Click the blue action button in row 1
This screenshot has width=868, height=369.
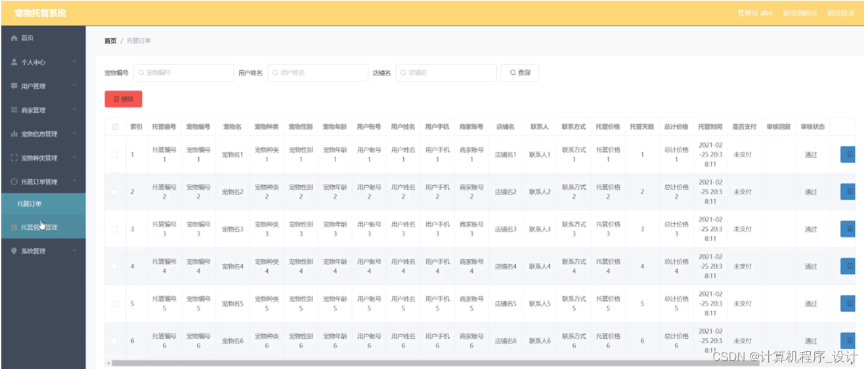pyautogui.click(x=848, y=154)
